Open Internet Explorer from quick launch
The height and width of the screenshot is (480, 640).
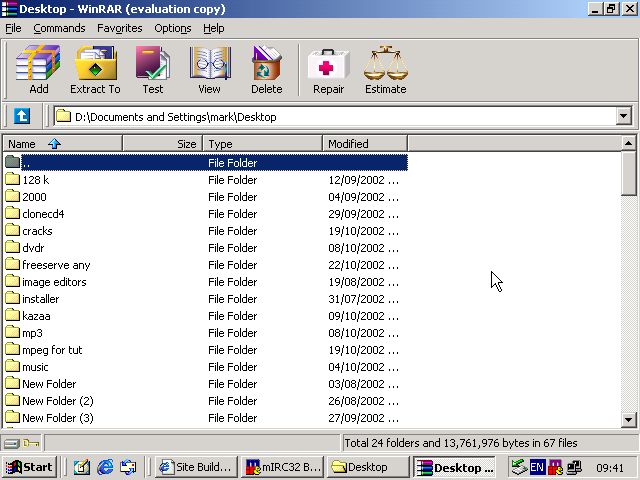pyautogui.click(x=105, y=467)
